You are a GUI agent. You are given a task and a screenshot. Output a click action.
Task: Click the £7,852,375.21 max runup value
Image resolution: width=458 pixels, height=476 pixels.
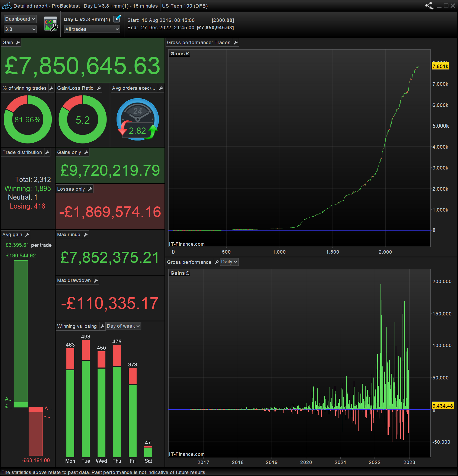pyautogui.click(x=110, y=257)
